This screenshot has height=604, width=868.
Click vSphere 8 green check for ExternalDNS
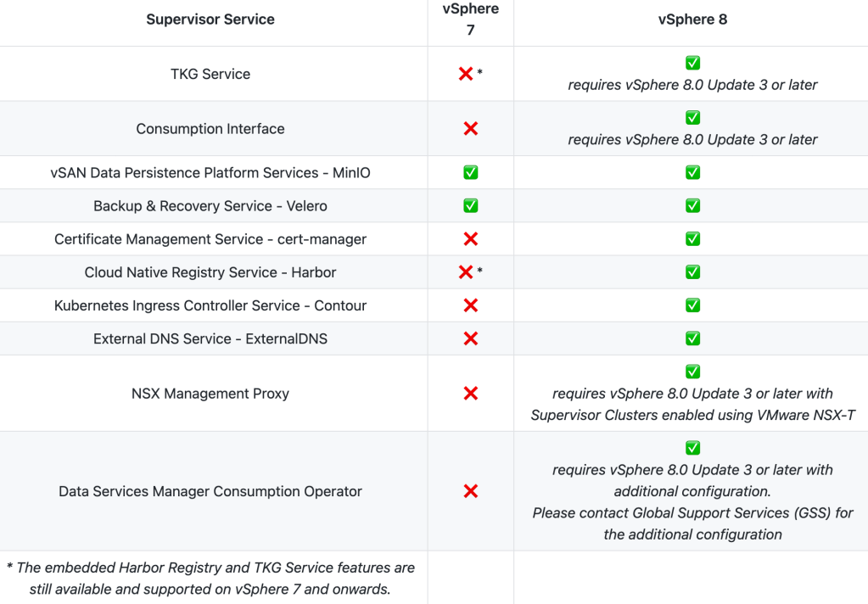pyautogui.click(x=692, y=338)
